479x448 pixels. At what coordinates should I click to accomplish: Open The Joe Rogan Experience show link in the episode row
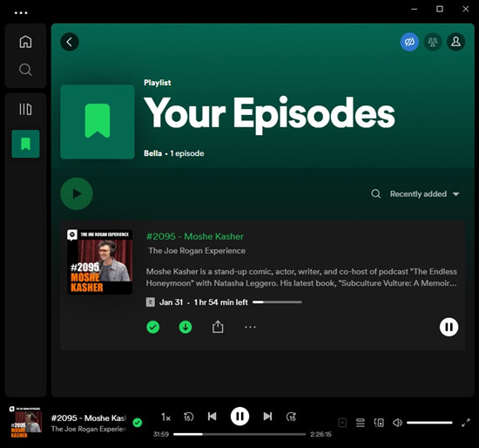197,251
